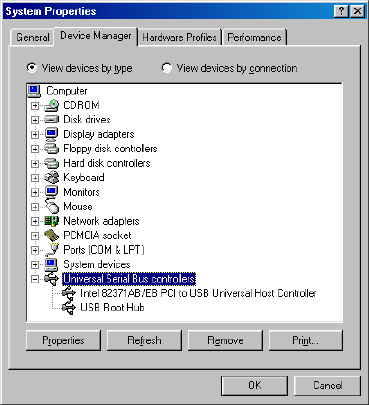
Task: Select the "PCMCIA socket" label
Action: [97, 235]
